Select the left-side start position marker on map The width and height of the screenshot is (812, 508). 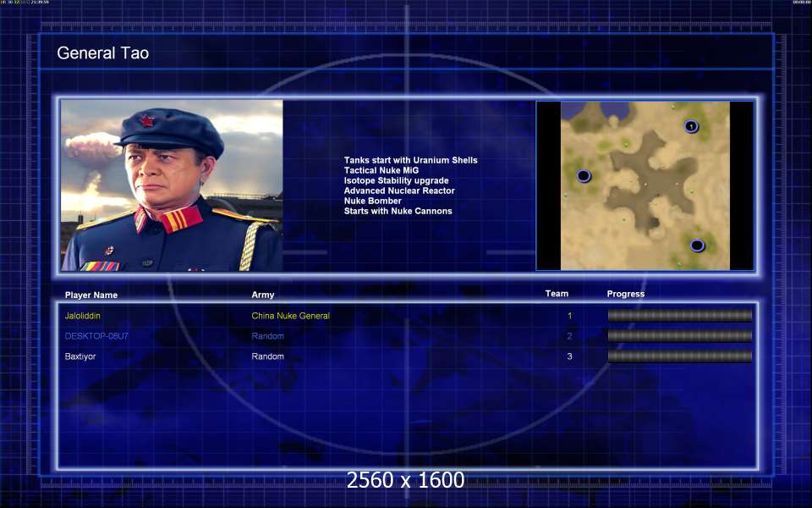(x=584, y=176)
